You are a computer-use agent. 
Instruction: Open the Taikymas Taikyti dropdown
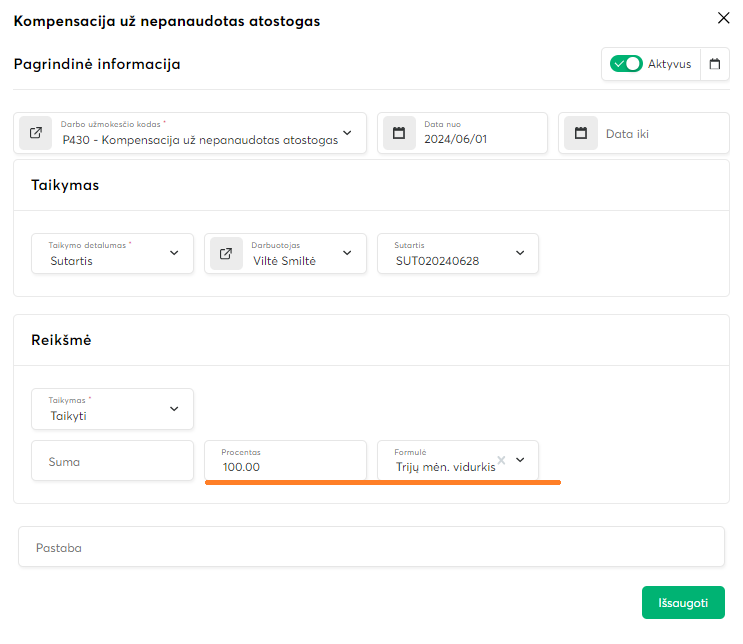[x=174, y=409]
